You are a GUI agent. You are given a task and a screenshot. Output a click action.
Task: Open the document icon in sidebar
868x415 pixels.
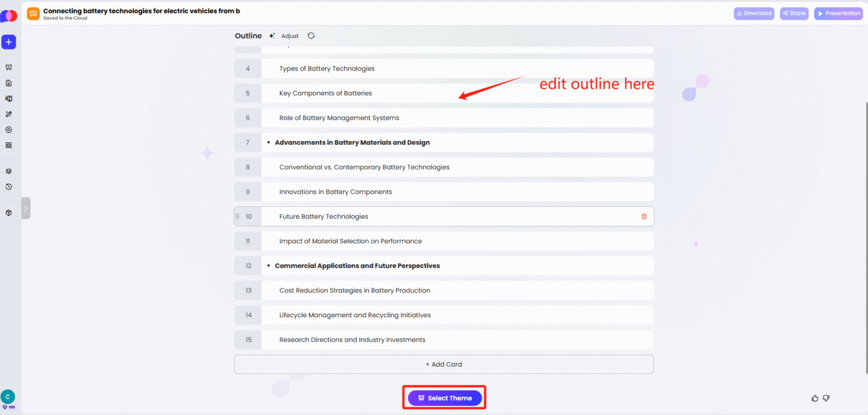pyautogui.click(x=8, y=83)
